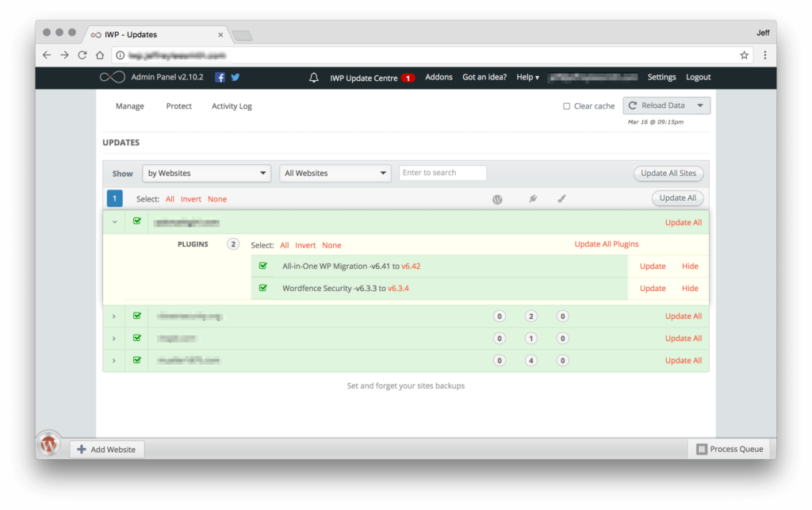Image resolution: width=812 pixels, height=510 pixels.
Task: Click the WordPress logo at bottom left
Action: coord(49,445)
